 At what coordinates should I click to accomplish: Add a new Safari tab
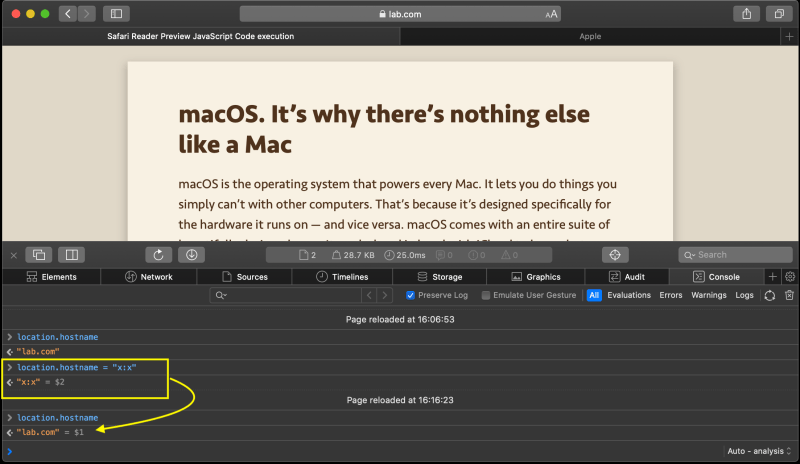(789, 36)
